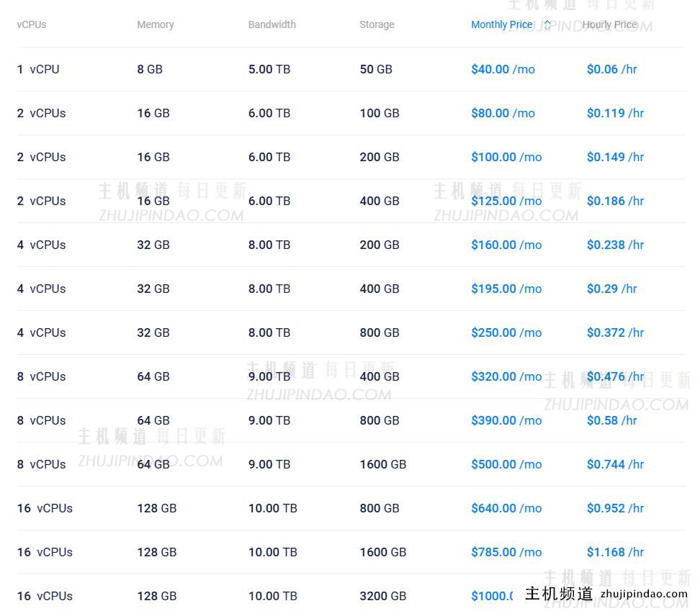The image size is (700, 611).
Task: Click the Bandwidth column header
Action: click(x=272, y=25)
